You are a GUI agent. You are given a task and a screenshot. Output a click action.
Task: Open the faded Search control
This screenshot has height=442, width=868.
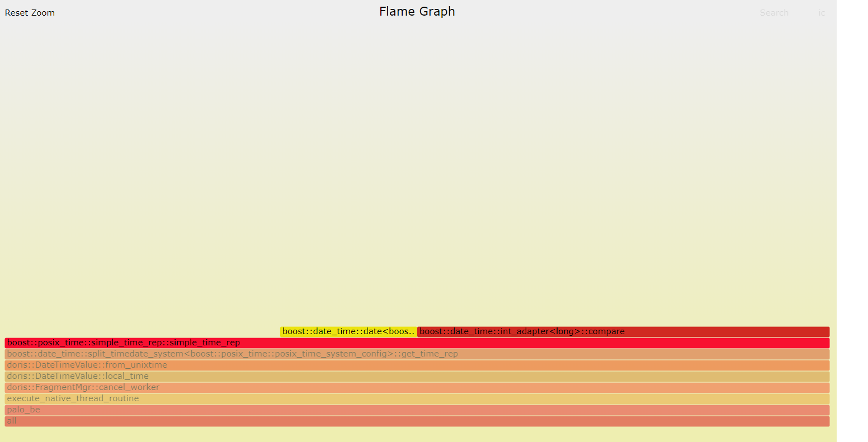774,13
